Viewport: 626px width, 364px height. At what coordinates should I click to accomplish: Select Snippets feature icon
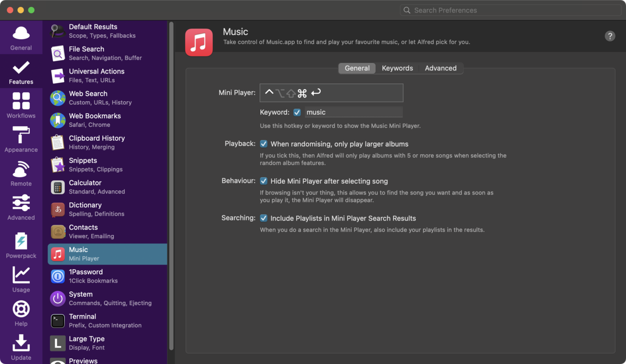(x=57, y=165)
